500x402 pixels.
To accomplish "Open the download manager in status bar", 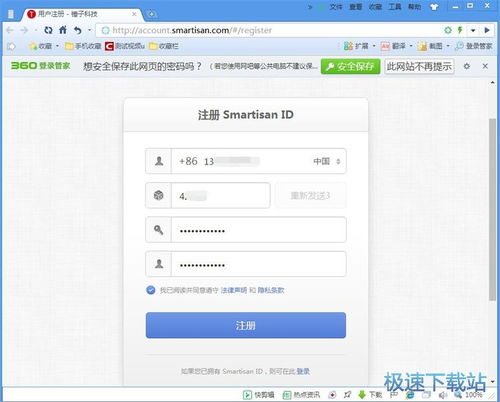I will tap(370, 395).
